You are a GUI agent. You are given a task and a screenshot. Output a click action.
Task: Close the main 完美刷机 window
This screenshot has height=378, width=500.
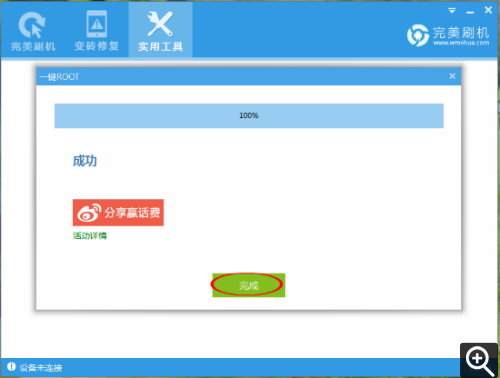[488, 10]
